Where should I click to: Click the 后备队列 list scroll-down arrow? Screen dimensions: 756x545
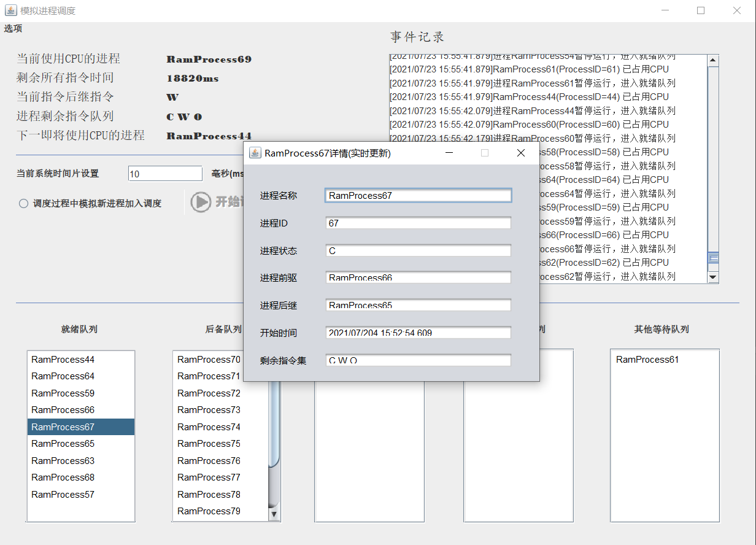(274, 514)
